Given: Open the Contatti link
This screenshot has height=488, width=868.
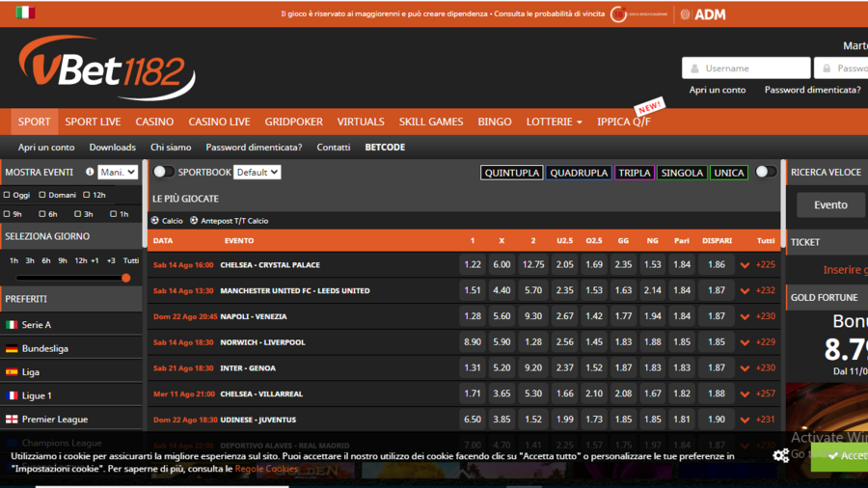Looking at the screenshot, I should point(334,148).
